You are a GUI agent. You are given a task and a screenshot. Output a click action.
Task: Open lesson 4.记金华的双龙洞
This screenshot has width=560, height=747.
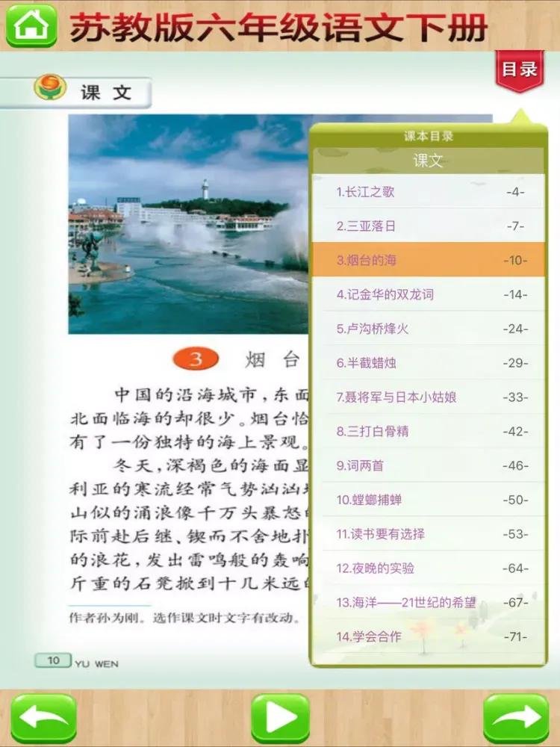click(428, 294)
